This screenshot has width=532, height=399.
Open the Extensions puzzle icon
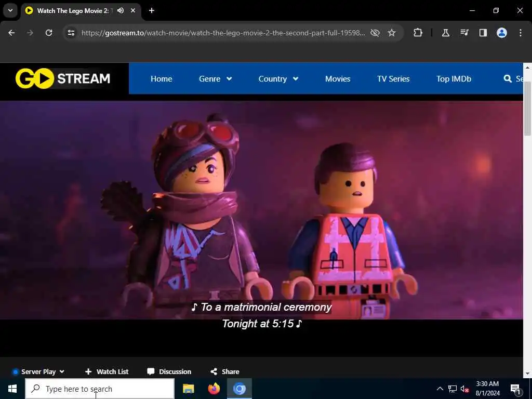point(418,33)
